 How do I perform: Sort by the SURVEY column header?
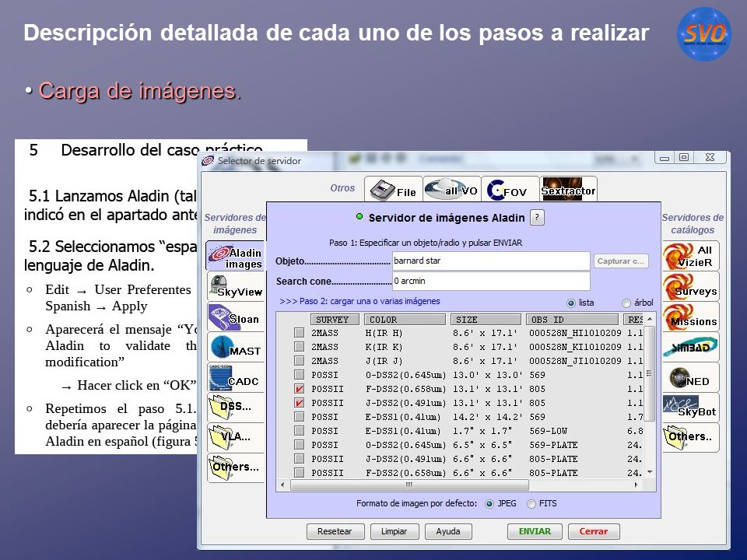[335, 320]
